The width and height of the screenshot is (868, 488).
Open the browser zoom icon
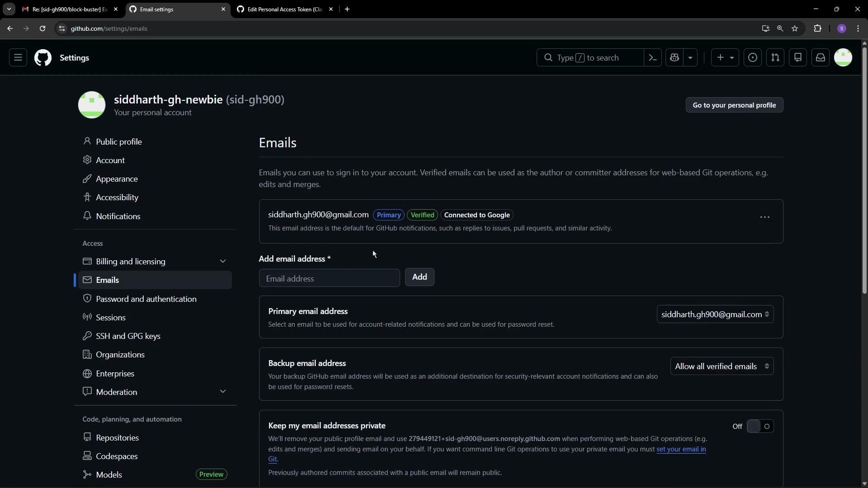(x=780, y=28)
